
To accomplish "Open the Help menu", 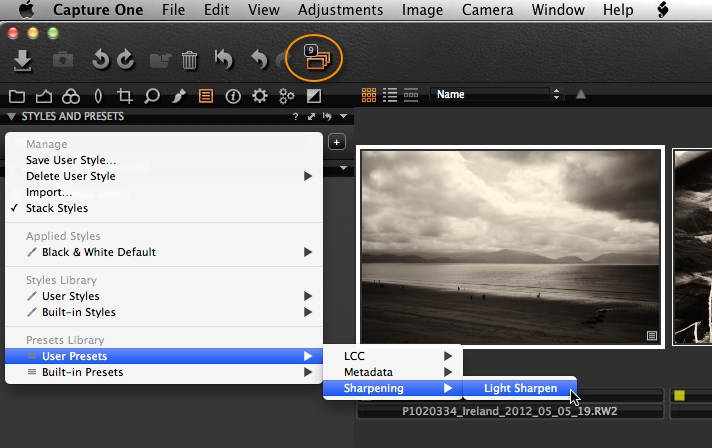I will 618,10.
